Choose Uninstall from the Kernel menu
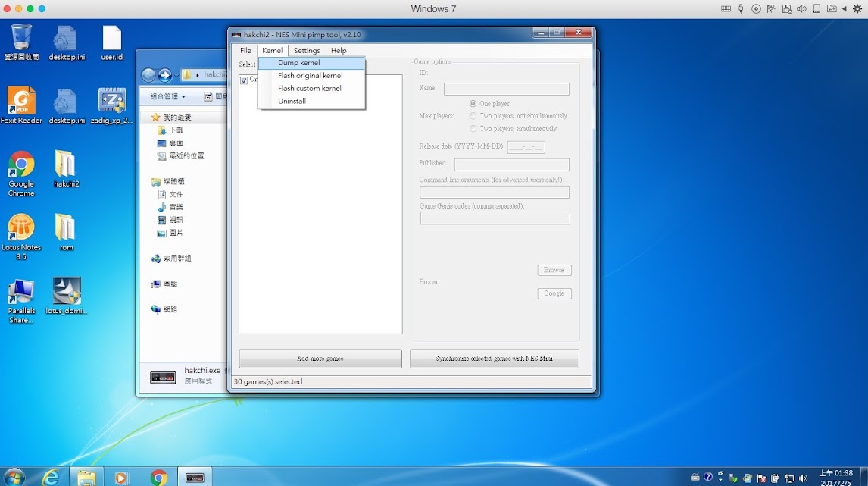 tap(311, 101)
